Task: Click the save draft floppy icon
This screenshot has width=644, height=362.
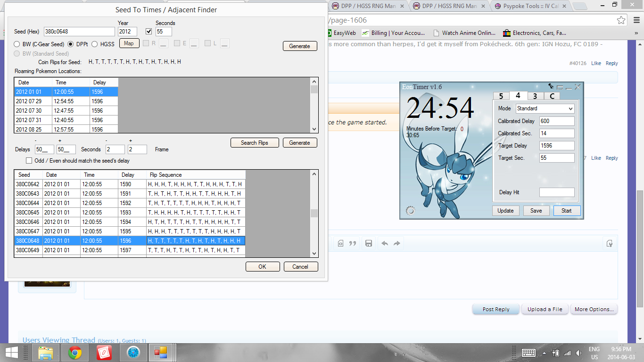Action: [x=369, y=243]
